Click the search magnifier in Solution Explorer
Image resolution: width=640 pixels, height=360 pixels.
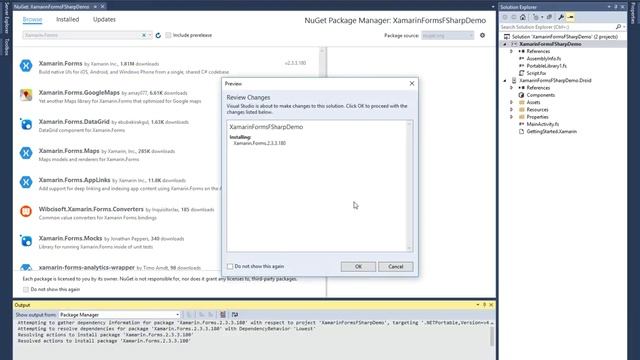coord(618,27)
